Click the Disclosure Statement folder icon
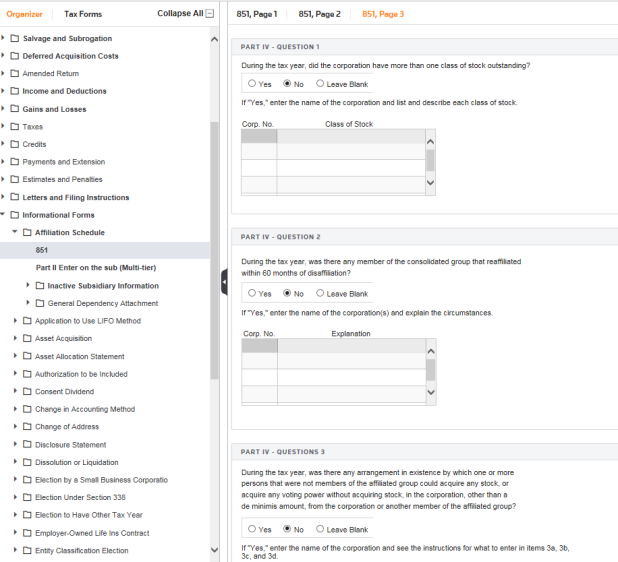 coord(27,445)
